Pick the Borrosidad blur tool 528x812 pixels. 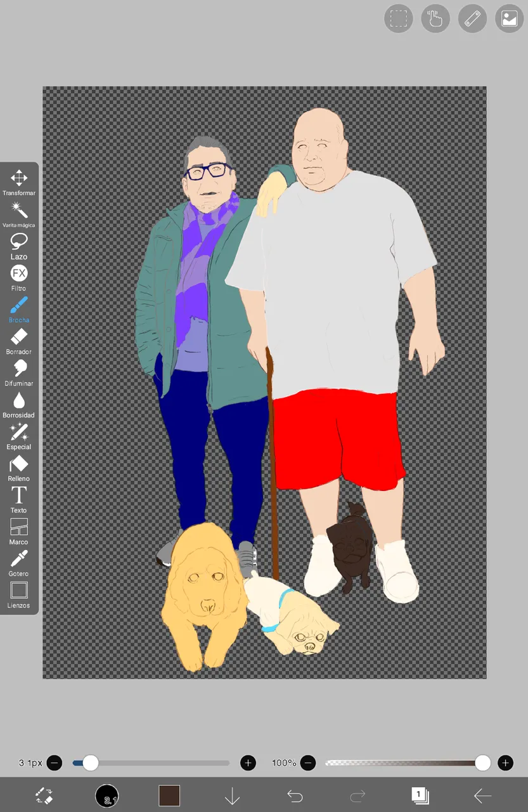(19, 404)
